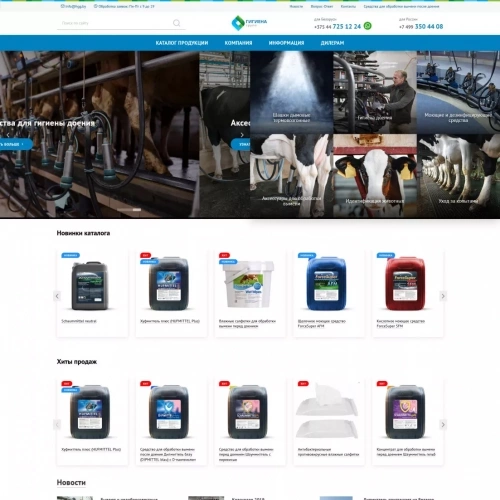Show next items in Новинки каталога carousel
Viewport: 500px width, 500px height.
point(443,296)
